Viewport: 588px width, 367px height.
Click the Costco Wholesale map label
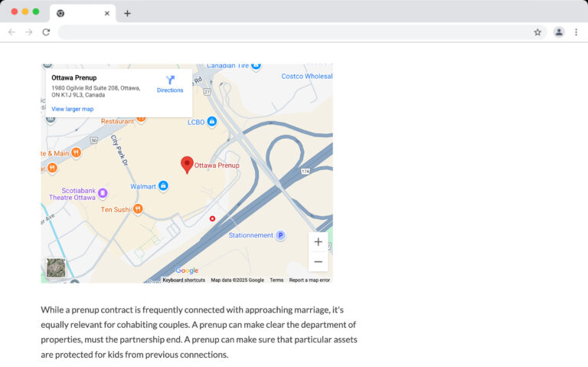click(307, 76)
